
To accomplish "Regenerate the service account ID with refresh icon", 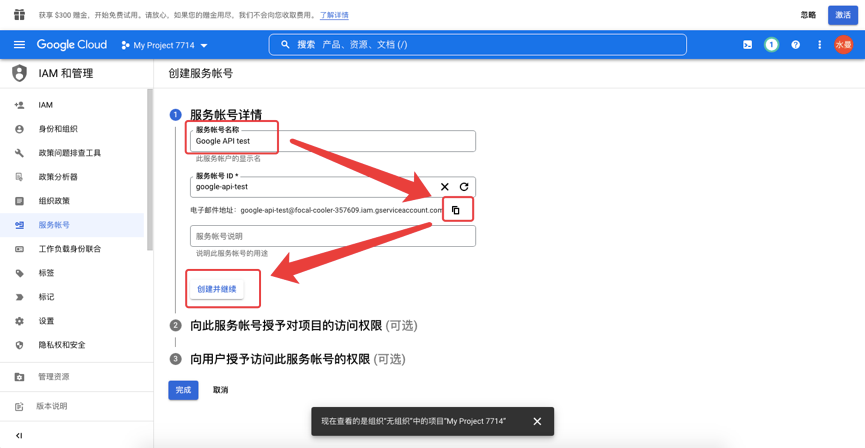I will 464,187.
